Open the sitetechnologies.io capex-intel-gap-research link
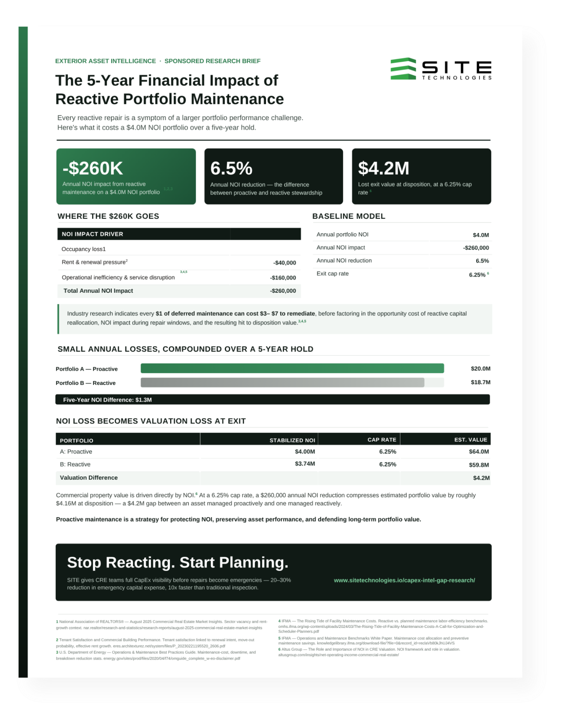 (x=404, y=580)
